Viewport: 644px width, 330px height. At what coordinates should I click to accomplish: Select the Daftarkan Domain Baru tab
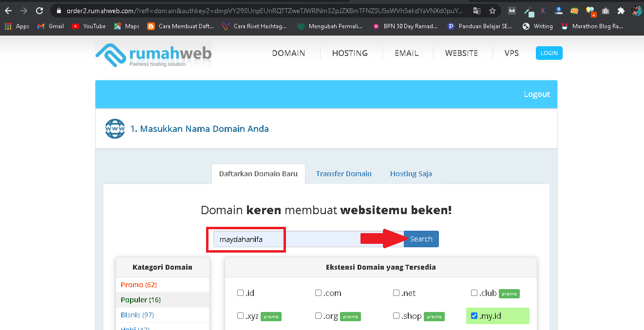(258, 174)
